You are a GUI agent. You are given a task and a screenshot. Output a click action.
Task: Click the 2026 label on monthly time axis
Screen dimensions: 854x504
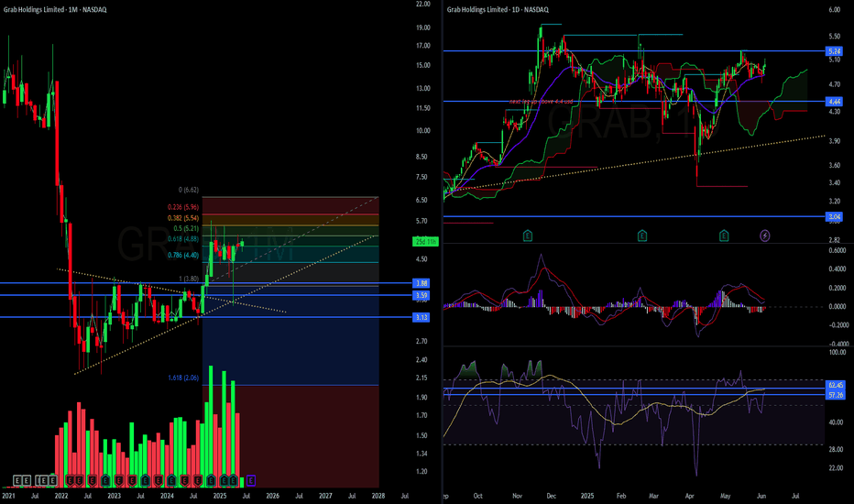pos(272,496)
